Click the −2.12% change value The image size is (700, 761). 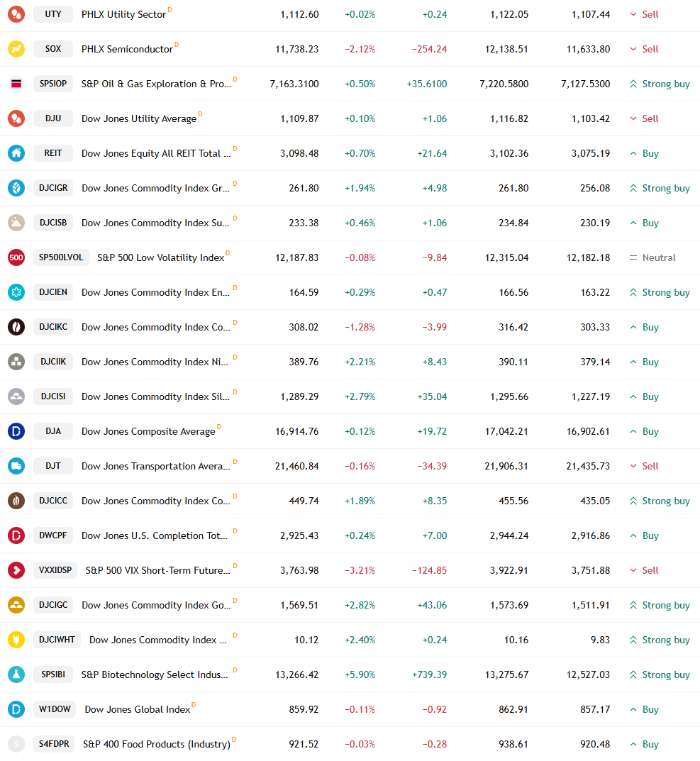tap(360, 49)
